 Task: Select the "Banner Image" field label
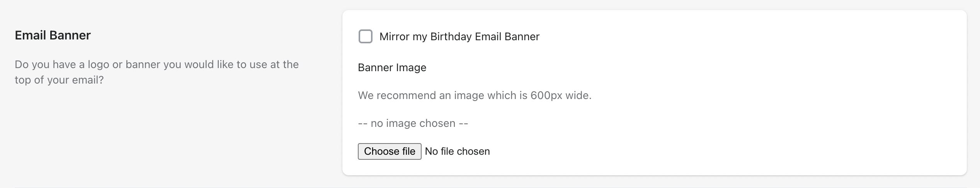point(392,67)
